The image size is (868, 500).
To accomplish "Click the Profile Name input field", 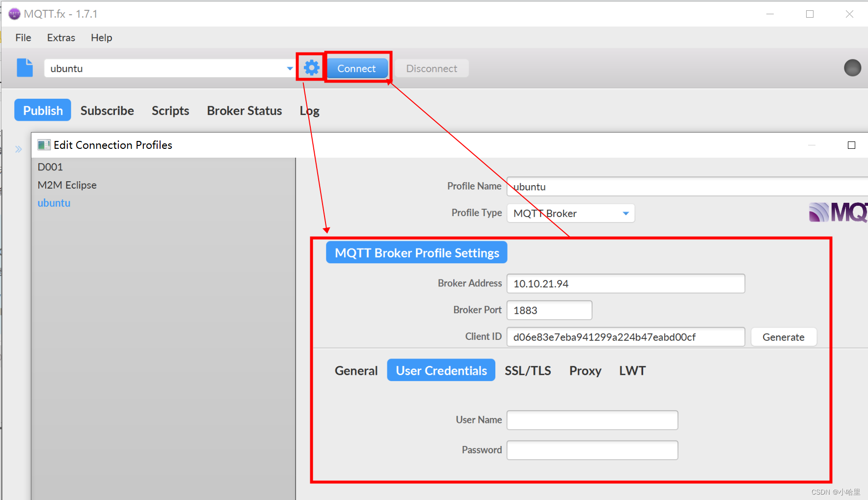I will pyautogui.click(x=687, y=187).
